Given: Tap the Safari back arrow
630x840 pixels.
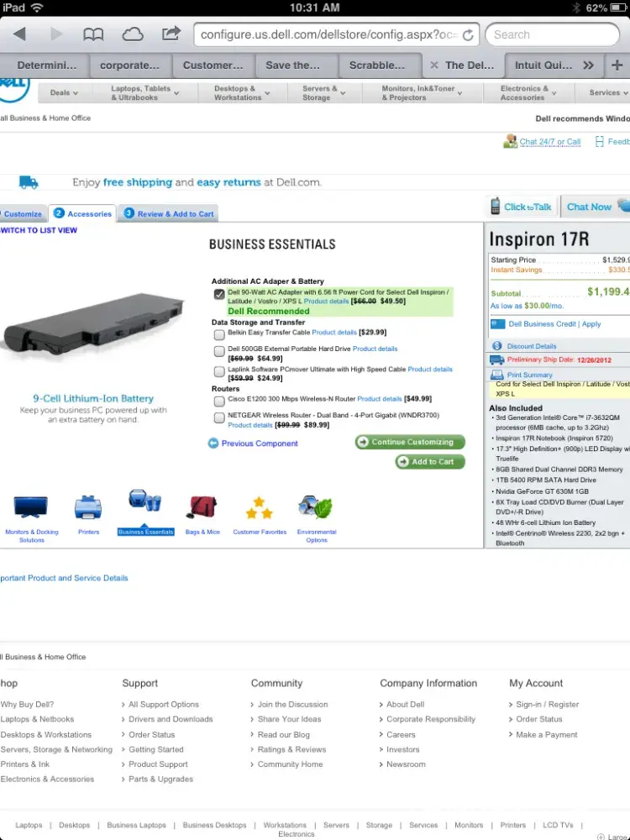Looking at the screenshot, I should (20, 34).
